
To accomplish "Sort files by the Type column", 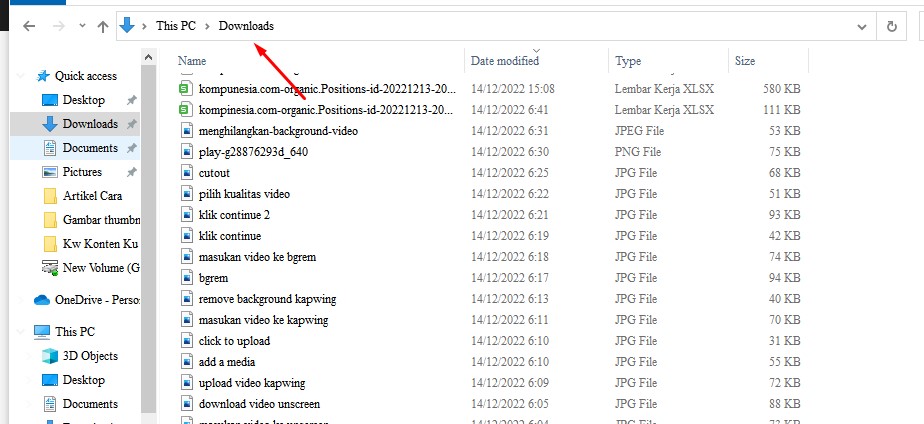I will (x=628, y=61).
